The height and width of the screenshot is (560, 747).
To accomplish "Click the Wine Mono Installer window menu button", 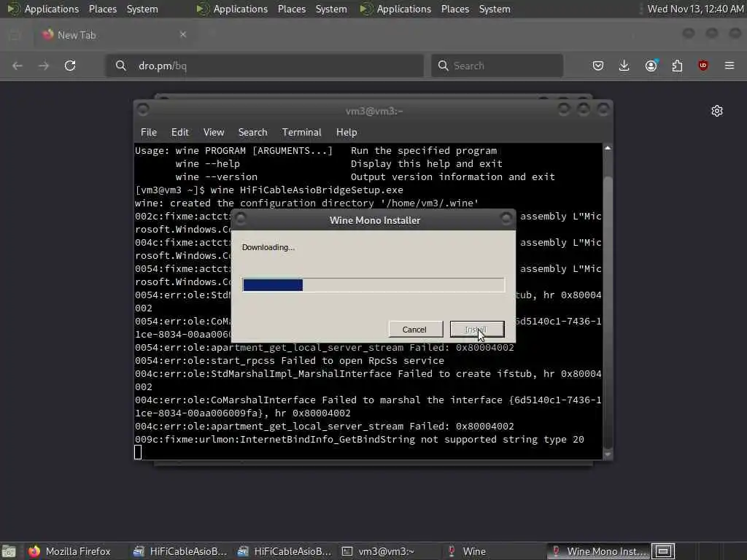I will click(241, 219).
